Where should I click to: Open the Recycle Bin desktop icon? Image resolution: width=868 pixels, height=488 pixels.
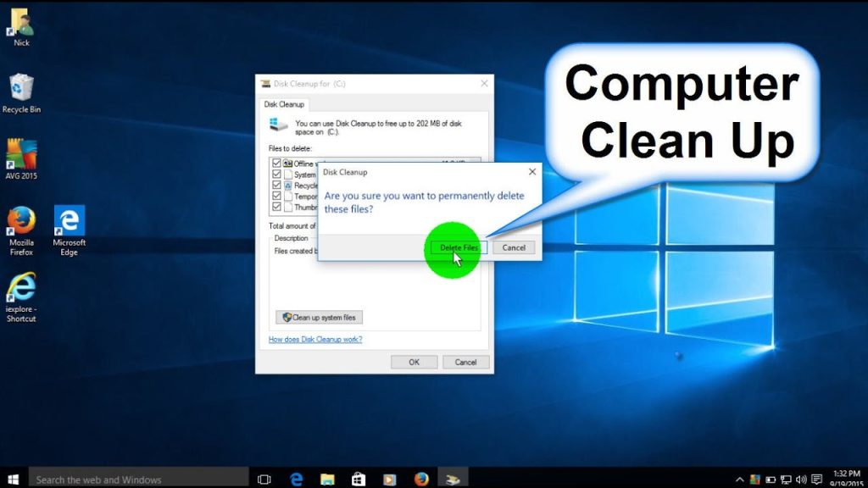[21, 93]
